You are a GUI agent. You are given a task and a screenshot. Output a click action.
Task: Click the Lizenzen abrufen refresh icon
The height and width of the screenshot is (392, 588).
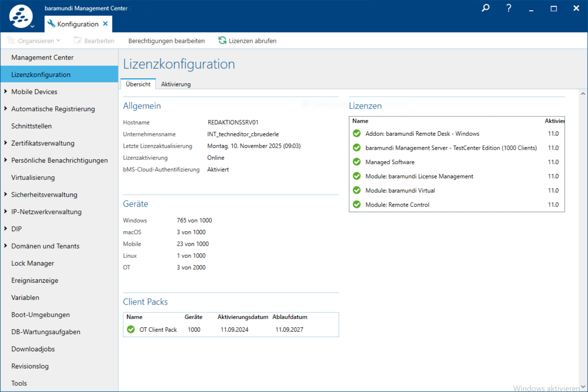222,40
